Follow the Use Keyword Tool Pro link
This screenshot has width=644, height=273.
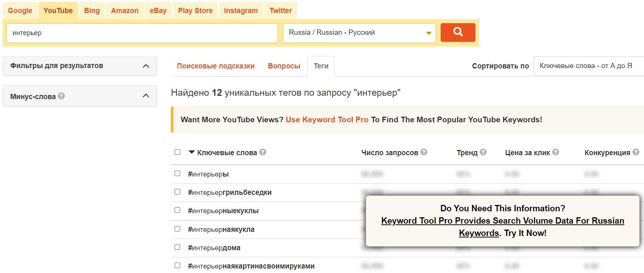[x=327, y=120]
